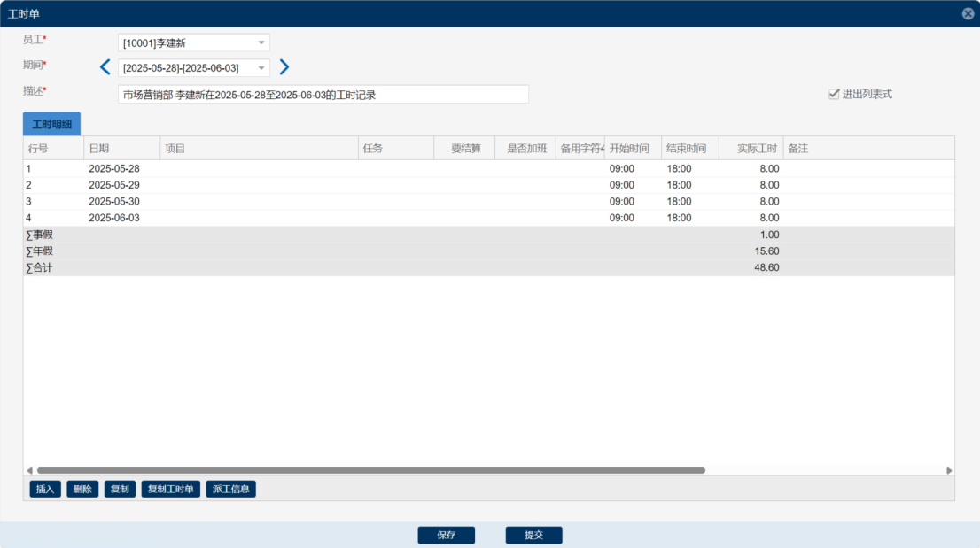980x548 pixels.
Task: Go to the previous period using left arrow
Action: pos(105,67)
